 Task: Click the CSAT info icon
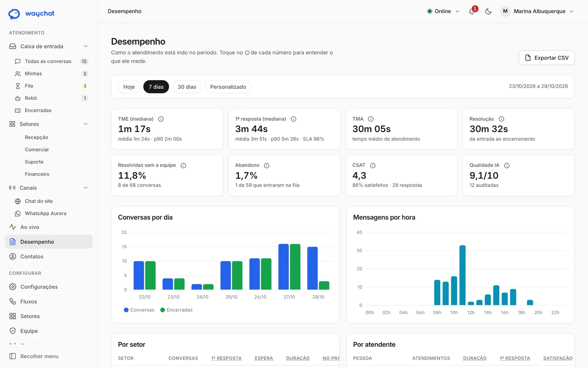(373, 166)
